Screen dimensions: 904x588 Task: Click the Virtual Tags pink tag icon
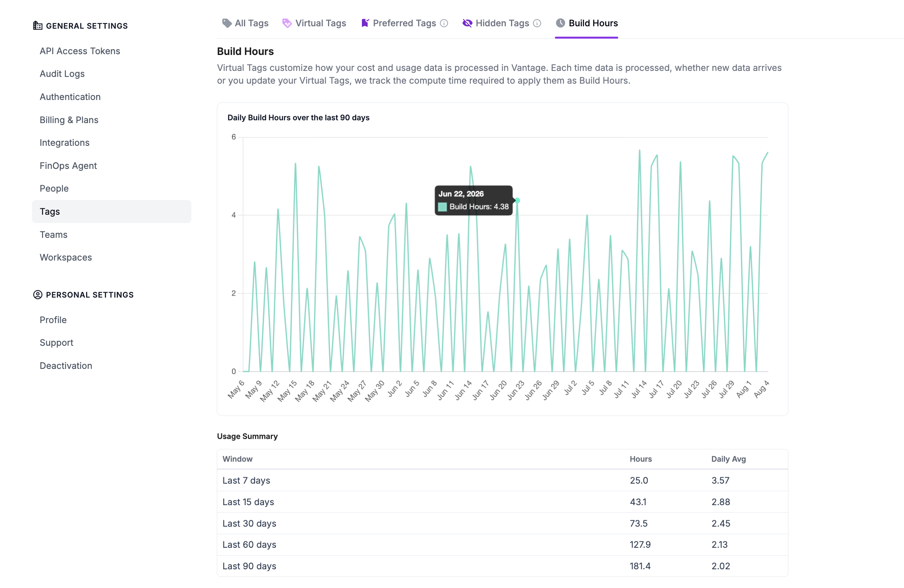point(287,23)
